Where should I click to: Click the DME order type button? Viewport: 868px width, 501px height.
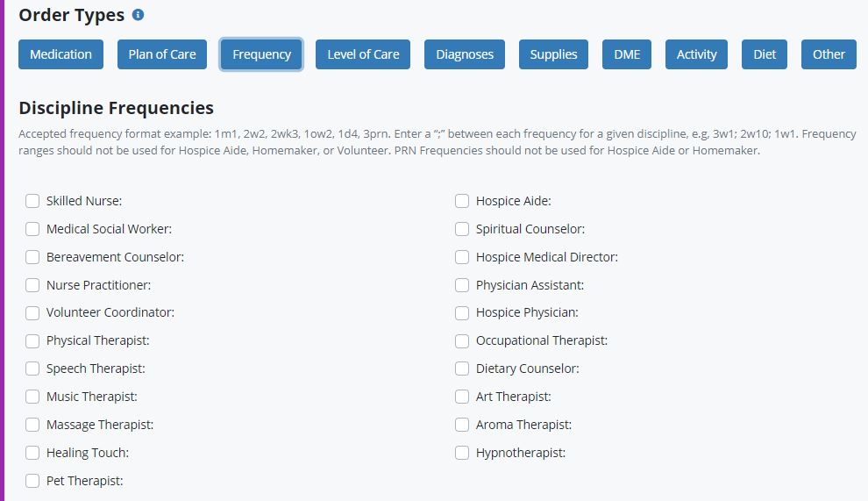pyautogui.click(x=627, y=54)
